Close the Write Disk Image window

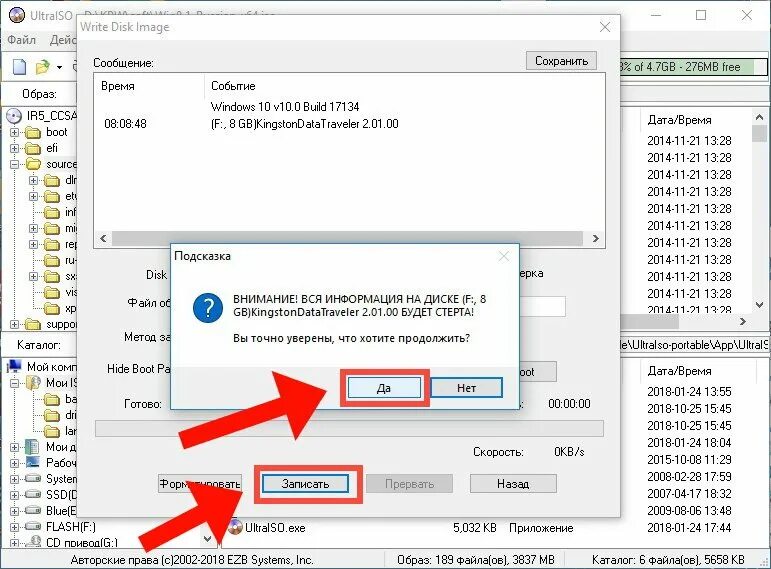coord(605,27)
